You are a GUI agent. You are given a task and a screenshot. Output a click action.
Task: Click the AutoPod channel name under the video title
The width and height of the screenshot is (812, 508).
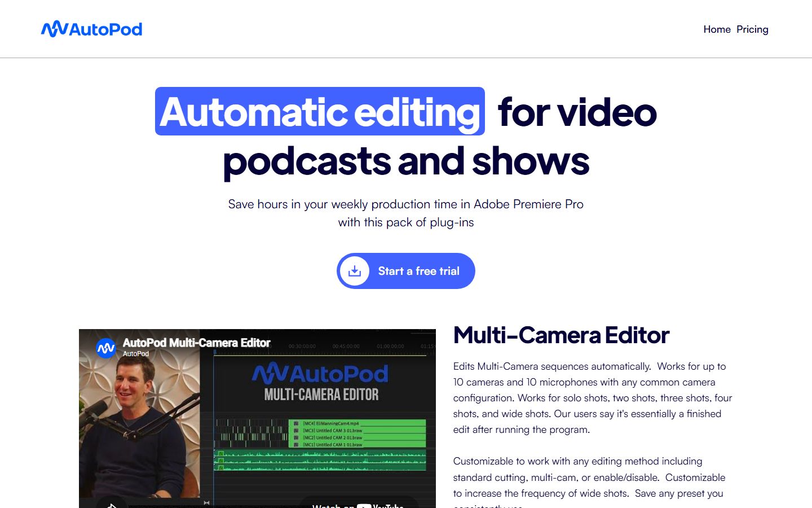[136, 354]
